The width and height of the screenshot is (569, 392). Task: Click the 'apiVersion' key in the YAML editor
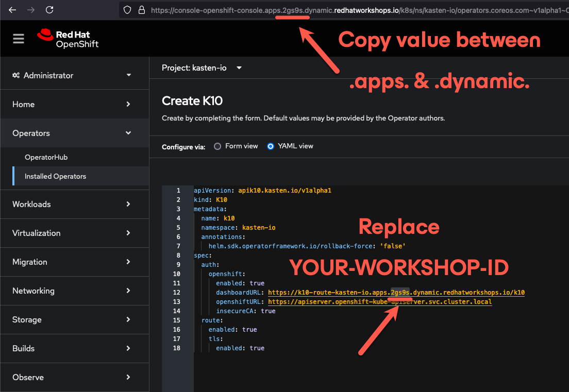pyautogui.click(x=212, y=191)
